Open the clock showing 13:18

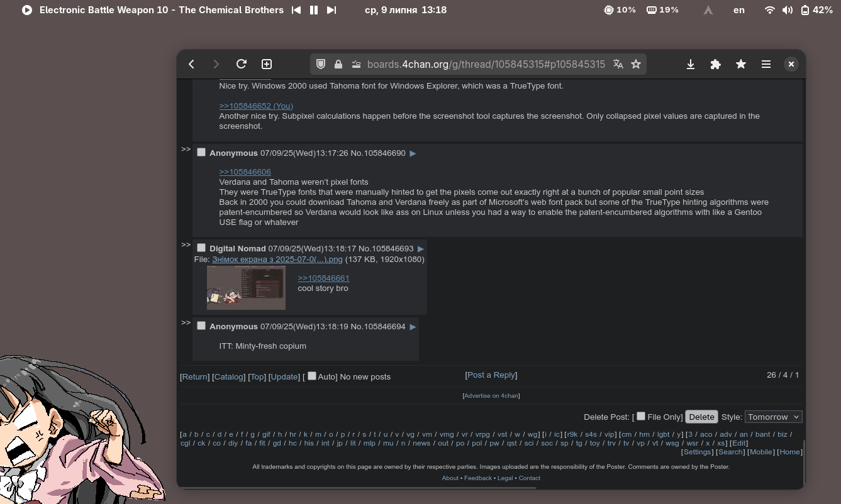point(406,10)
